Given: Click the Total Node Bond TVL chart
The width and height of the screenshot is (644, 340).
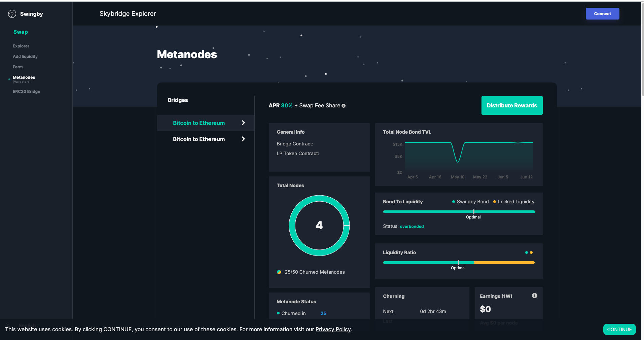Looking at the screenshot, I should click(469, 157).
